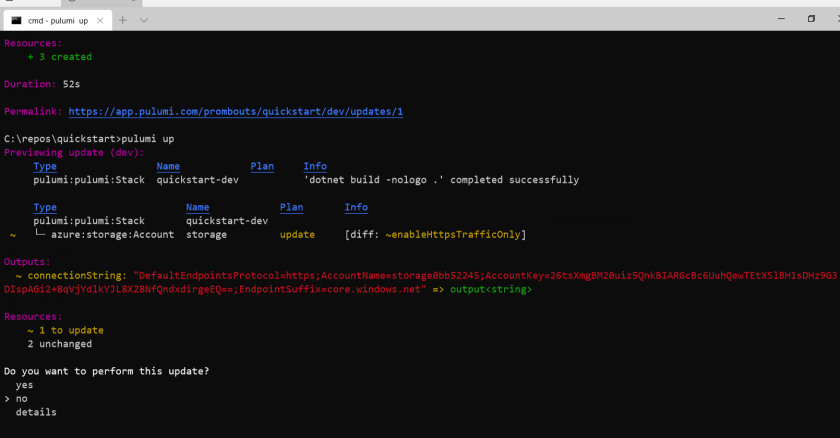
Task: Click the '>' selection pointer beside 'no'
Action: (7, 399)
